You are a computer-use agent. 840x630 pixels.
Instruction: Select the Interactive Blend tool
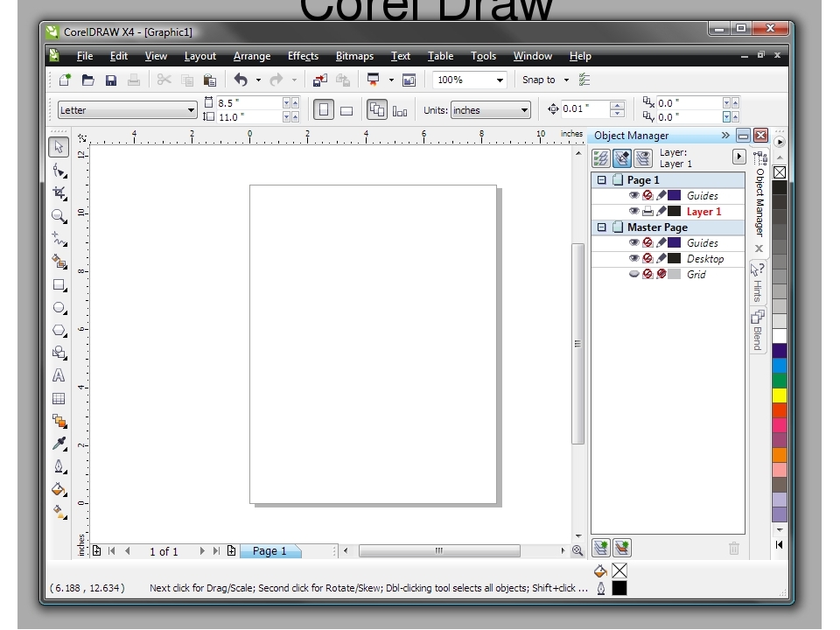pos(59,421)
